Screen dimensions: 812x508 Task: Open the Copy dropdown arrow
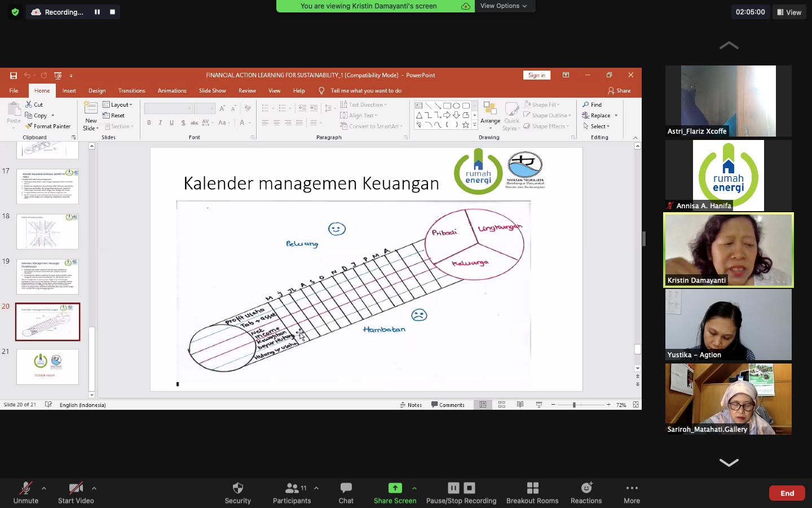pos(53,116)
